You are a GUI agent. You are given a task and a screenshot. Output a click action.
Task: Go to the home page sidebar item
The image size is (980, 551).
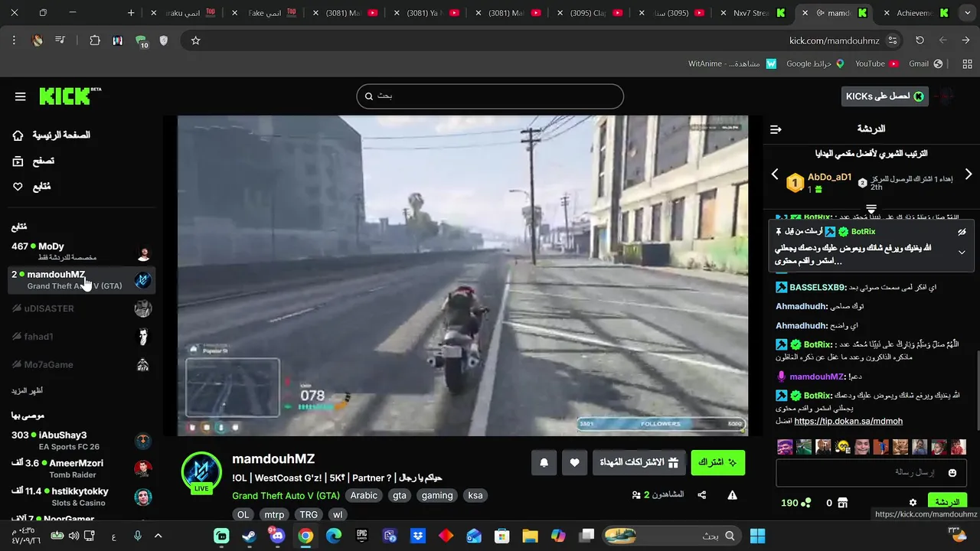[x=51, y=135]
